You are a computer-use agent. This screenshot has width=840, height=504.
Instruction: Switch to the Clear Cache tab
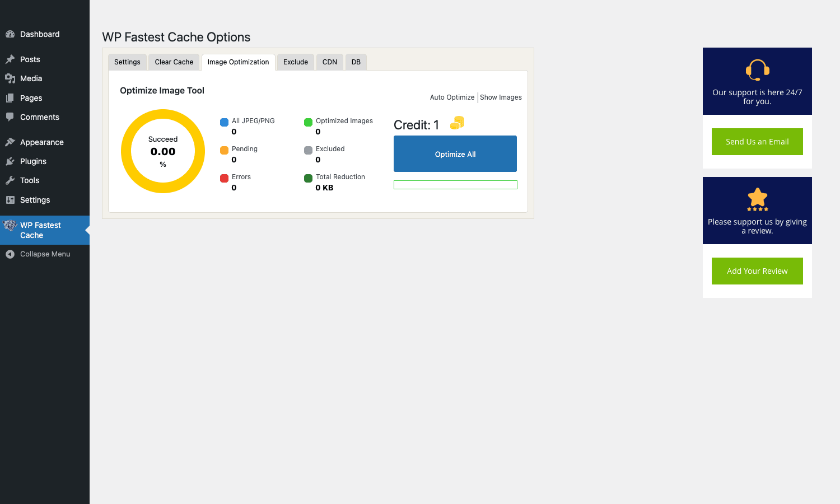tap(174, 62)
